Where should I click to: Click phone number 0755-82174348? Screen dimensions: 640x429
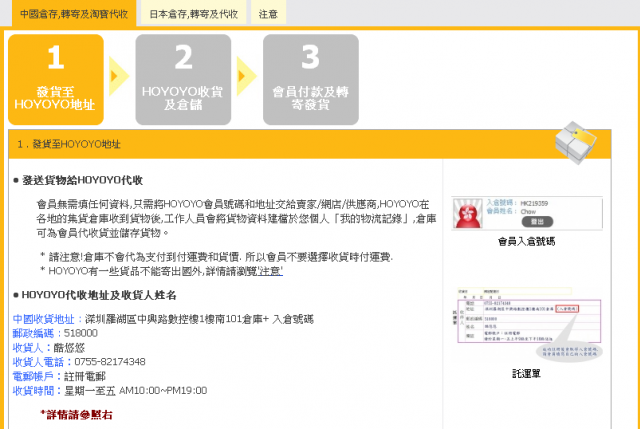point(110,362)
